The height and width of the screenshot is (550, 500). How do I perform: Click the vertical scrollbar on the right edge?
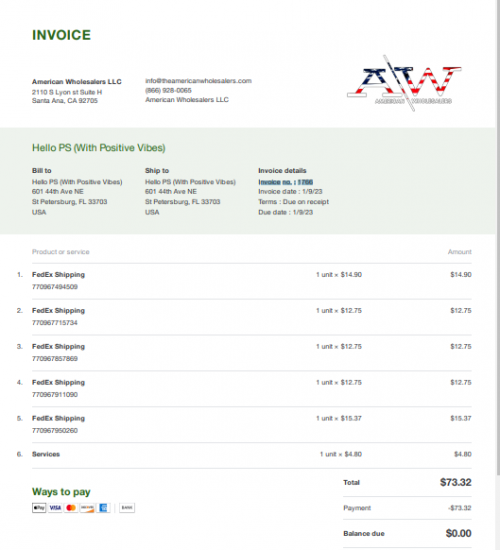tap(498, 239)
